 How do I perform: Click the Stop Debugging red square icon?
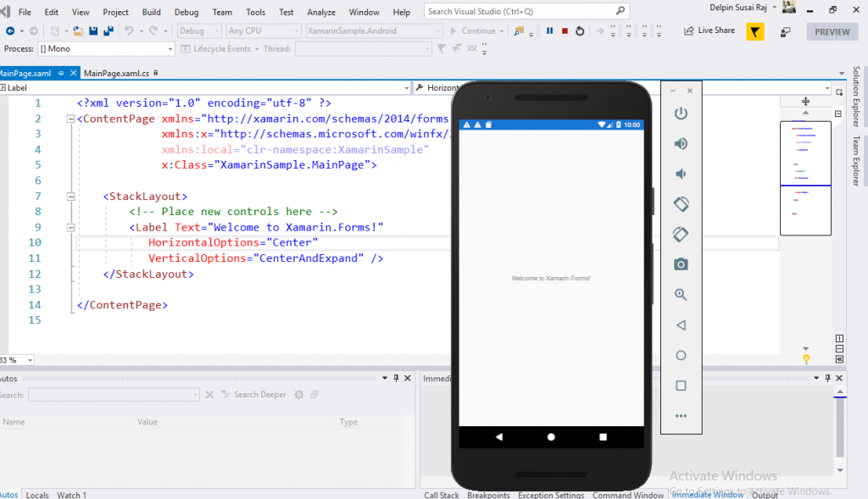click(565, 30)
